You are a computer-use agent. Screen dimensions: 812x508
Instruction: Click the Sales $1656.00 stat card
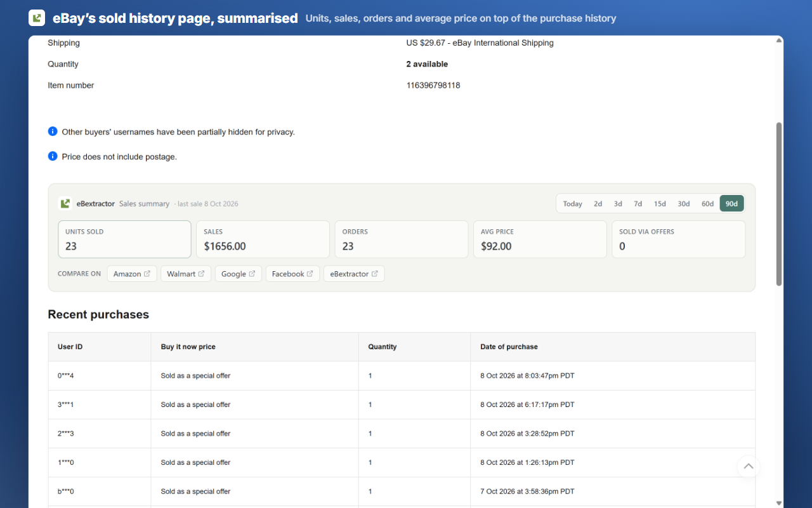(x=263, y=239)
